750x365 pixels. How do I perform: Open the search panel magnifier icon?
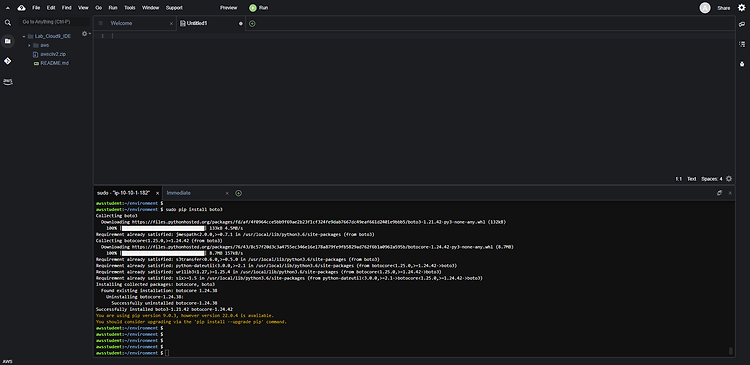[x=8, y=22]
